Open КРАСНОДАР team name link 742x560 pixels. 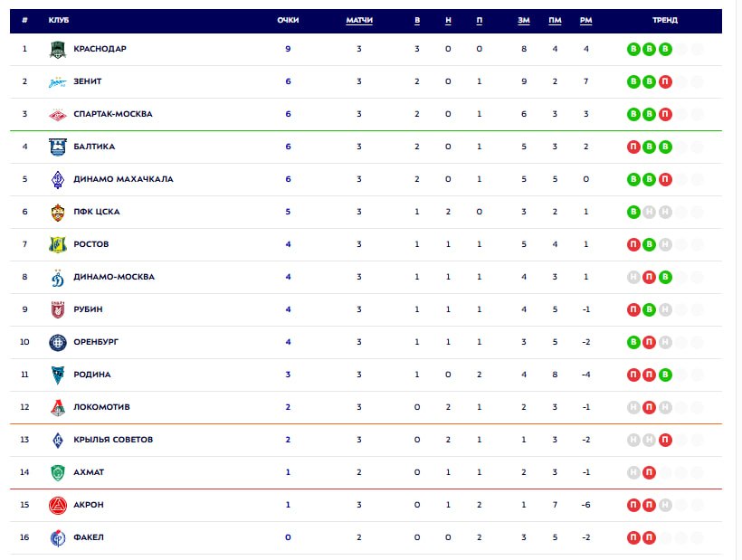100,49
